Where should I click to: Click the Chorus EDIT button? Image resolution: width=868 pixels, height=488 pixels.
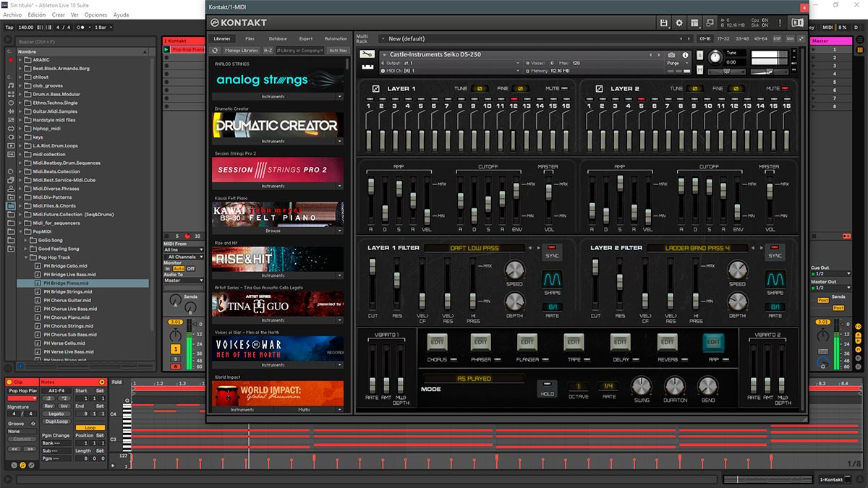(x=437, y=341)
